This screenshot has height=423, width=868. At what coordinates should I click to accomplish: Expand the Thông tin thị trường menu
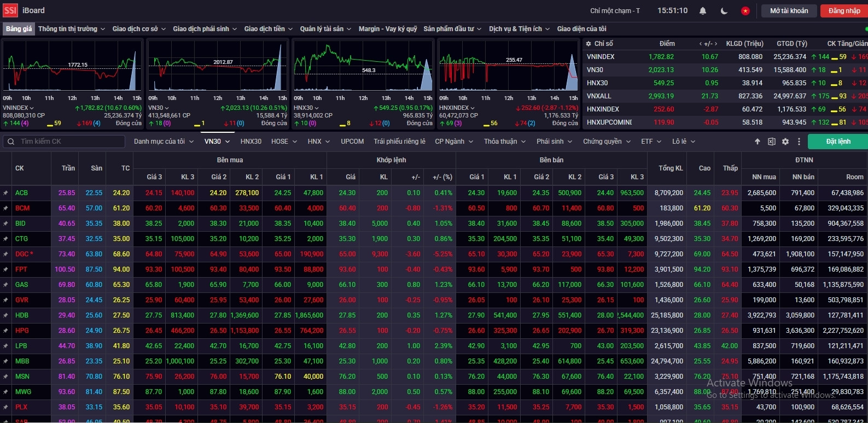pyautogui.click(x=71, y=29)
